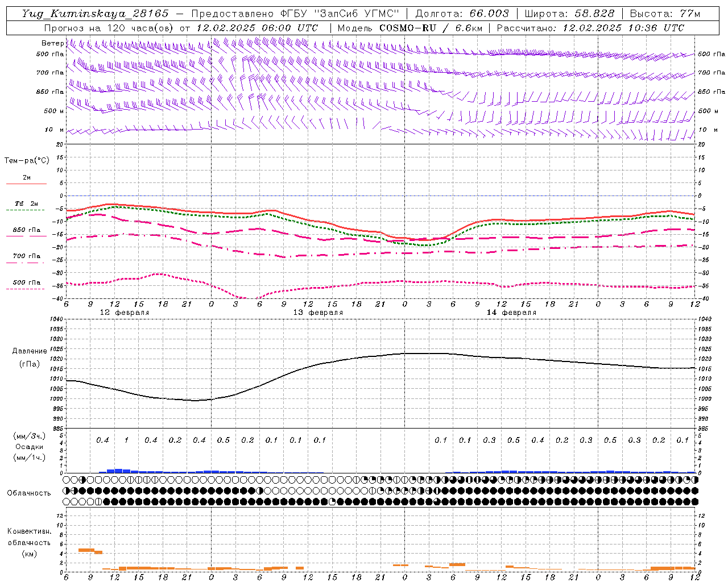Click the (мм/3ч.) precipitation unit label
The height and width of the screenshot is (582, 728).
point(30,436)
